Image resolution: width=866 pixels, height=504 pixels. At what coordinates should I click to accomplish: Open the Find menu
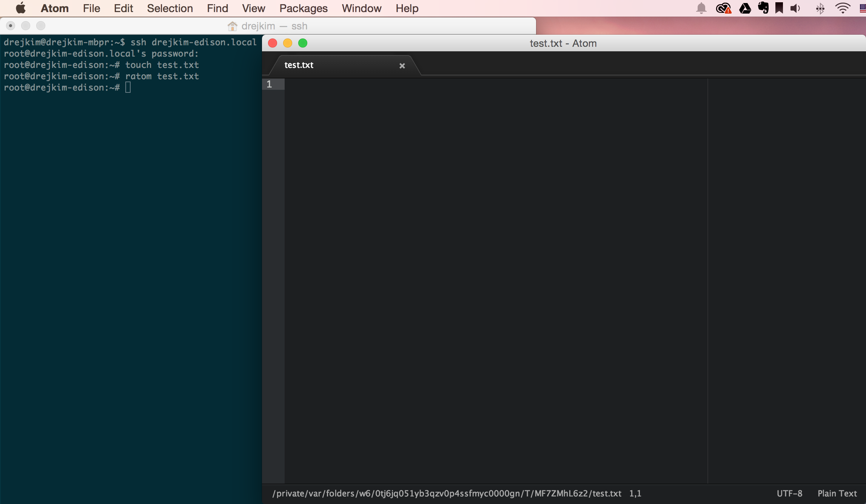click(x=217, y=8)
